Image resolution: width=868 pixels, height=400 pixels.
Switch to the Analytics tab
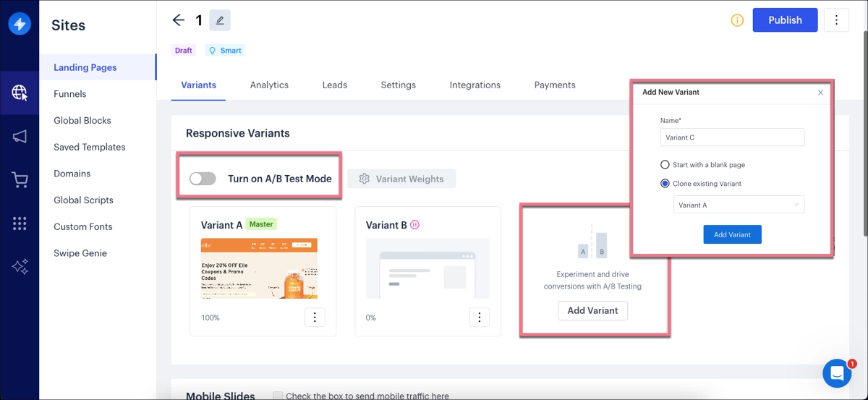pyautogui.click(x=269, y=85)
